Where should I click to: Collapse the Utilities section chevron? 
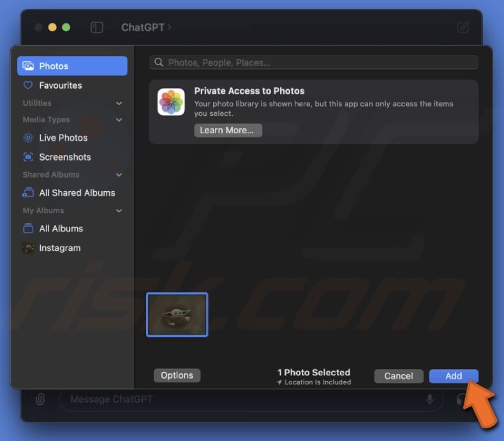click(119, 103)
